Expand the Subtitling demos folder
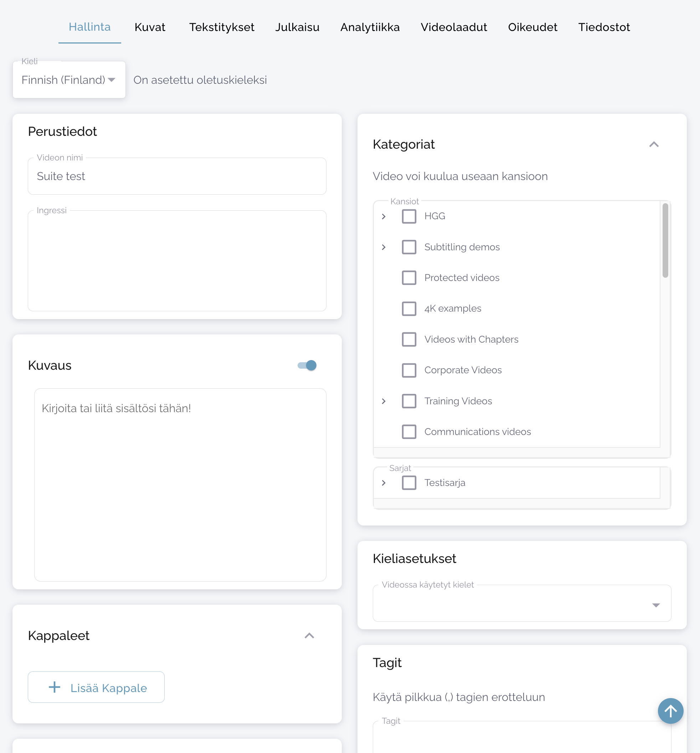Image resolution: width=700 pixels, height=753 pixels. 384,247
